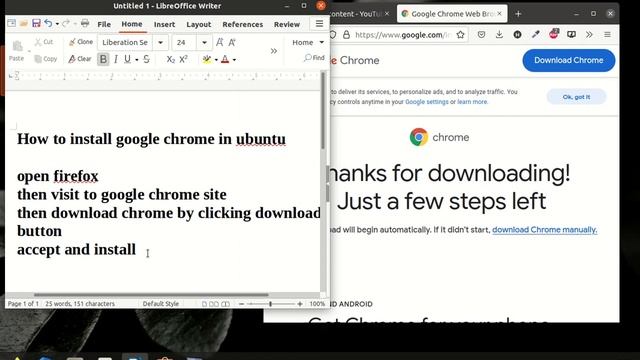Click the Firefox address bar URL
The width and height of the screenshot is (640, 360).
(x=402, y=35)
